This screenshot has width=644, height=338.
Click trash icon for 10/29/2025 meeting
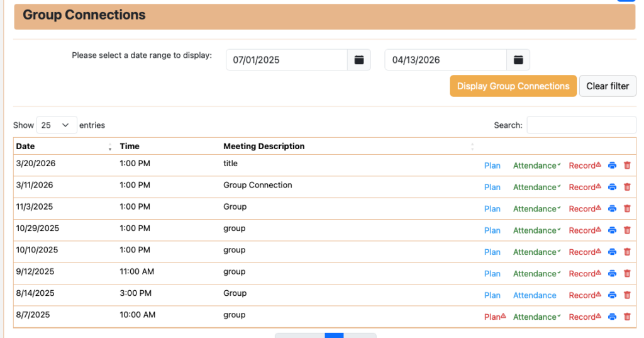click(627, 230)
